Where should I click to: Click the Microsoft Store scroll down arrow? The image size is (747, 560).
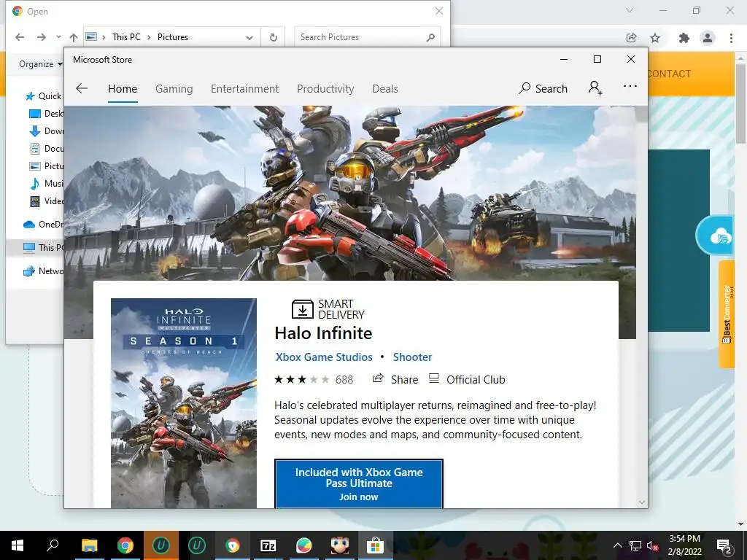[x=642, y=502]
